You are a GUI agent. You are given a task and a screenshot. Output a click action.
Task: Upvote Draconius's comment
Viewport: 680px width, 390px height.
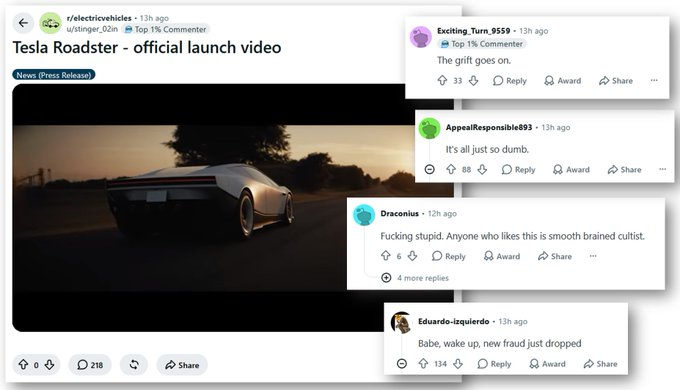pyautogui.click(x=386, y=256)
